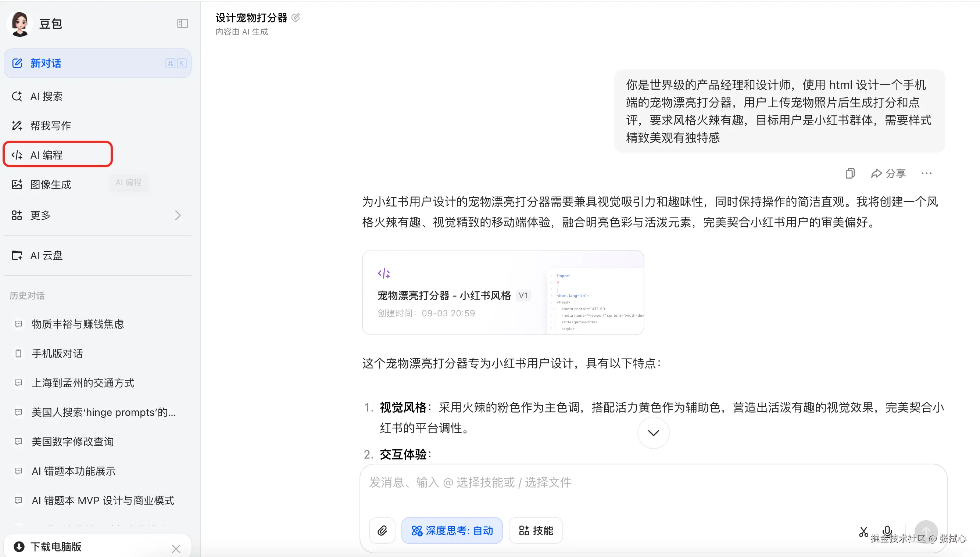
Task: Open AI 搜索 in sidebar
Action: [46, 96]
